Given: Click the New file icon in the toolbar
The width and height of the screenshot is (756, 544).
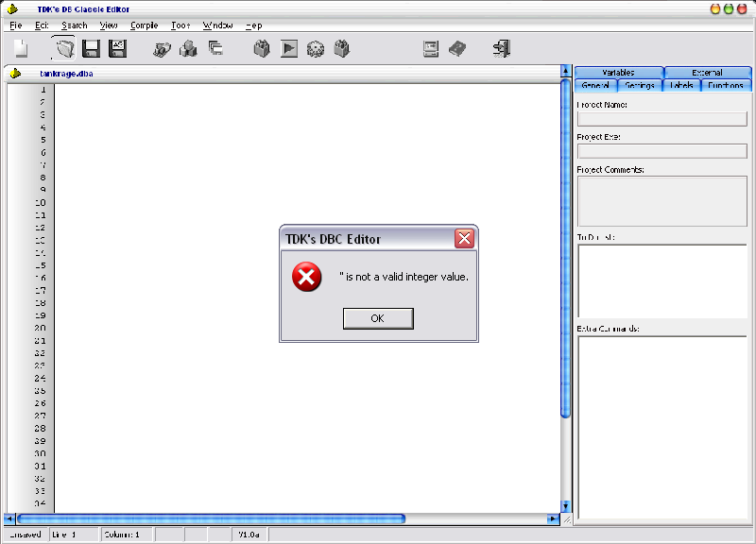Looking at the screenshot, I should pyautogui.click(x=21, y=49).
